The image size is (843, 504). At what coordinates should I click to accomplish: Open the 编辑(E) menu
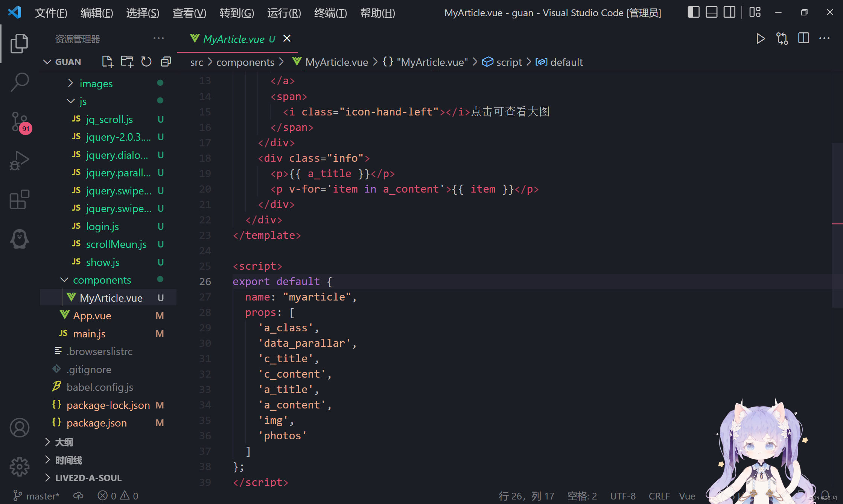[97, 13]
